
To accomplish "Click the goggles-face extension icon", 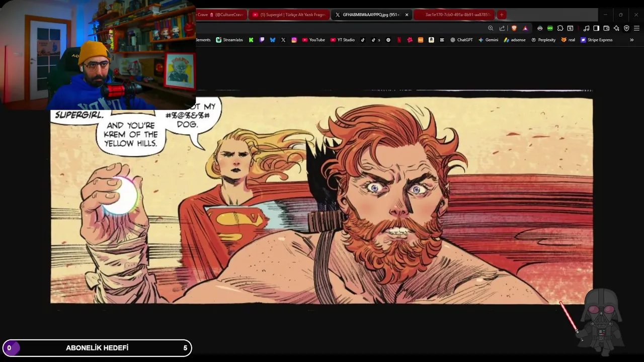I will [x=540, y=28].
